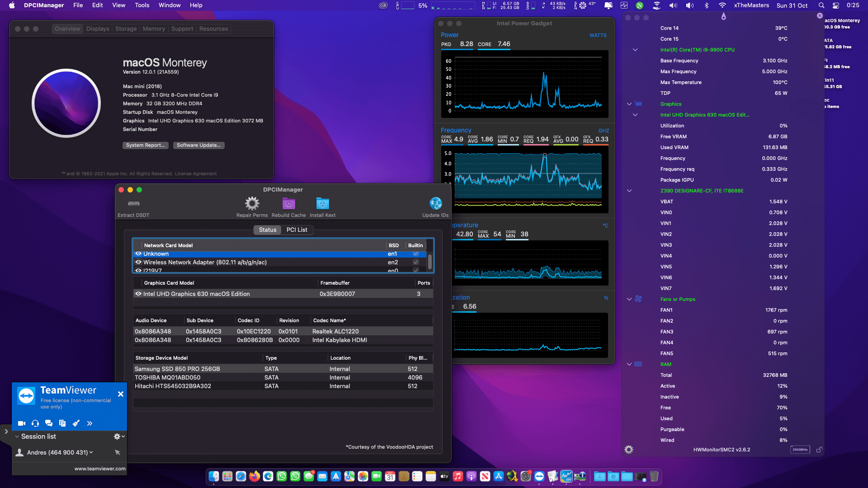This screenshot has height=488, width=868.
Task: Open TeamViewer icon in the Dock
Action: point(539,476)
